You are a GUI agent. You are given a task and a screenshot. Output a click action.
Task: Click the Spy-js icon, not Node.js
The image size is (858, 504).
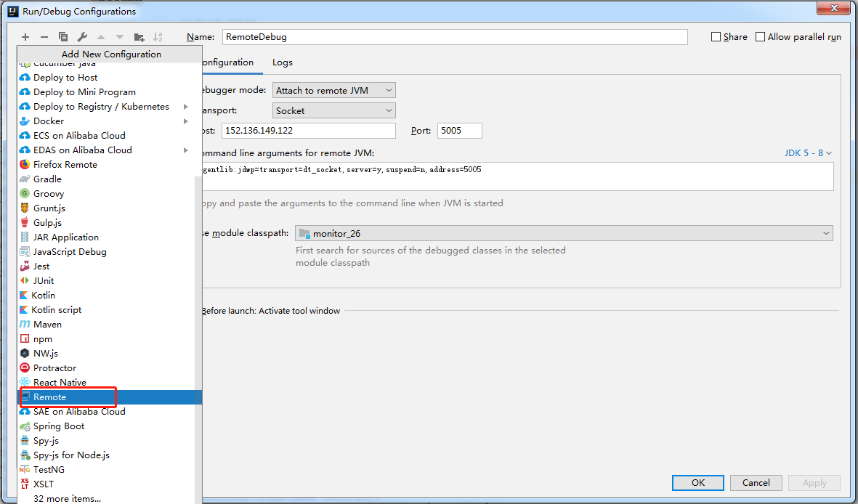point(25,441)
